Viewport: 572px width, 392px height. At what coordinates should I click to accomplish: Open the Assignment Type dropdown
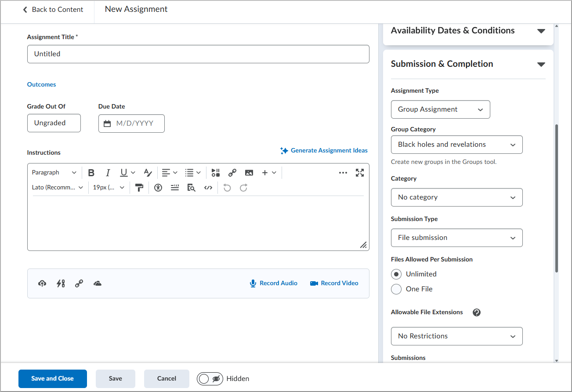click(440, 109)
